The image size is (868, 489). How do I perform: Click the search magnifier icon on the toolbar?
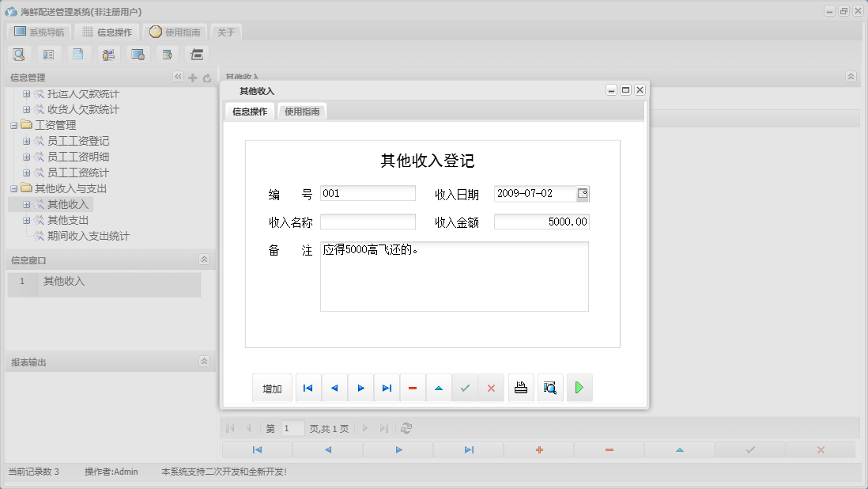pyautogui.click(x=19, y=54)
